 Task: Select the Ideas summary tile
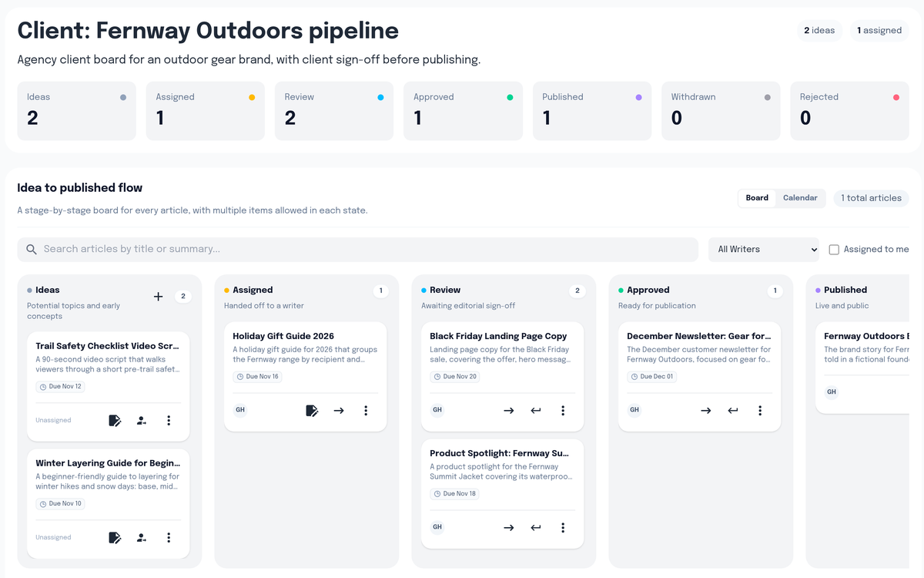76,111
